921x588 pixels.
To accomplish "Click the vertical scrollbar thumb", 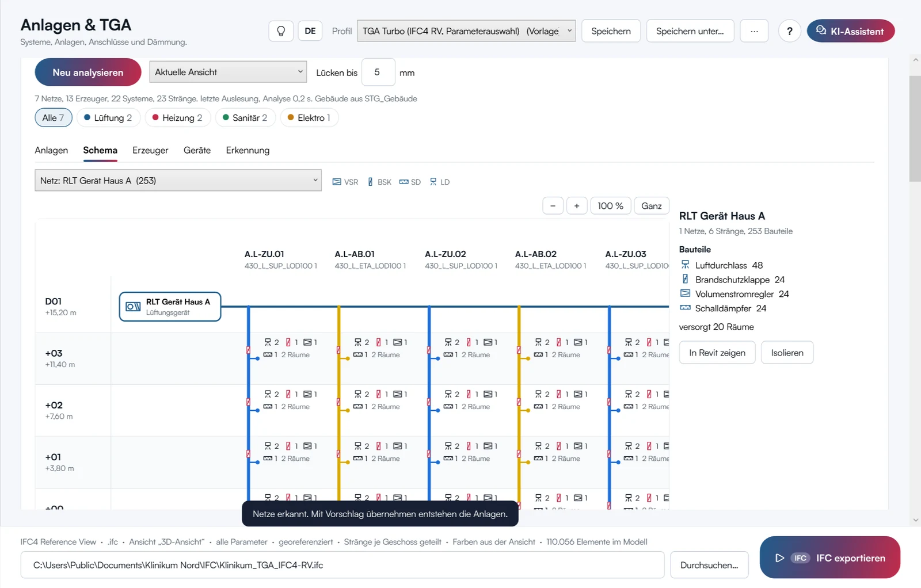I will coord(915,128).
